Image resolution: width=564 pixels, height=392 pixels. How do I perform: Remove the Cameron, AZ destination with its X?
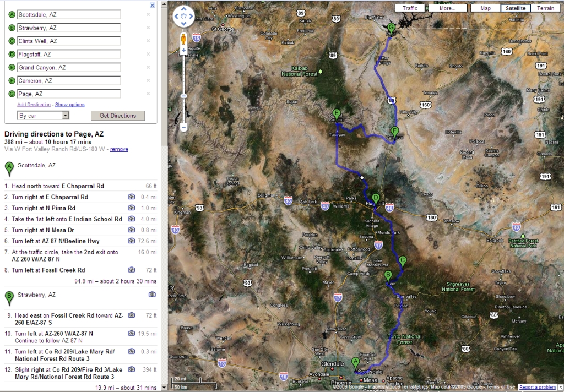click(x=148, y=80)
